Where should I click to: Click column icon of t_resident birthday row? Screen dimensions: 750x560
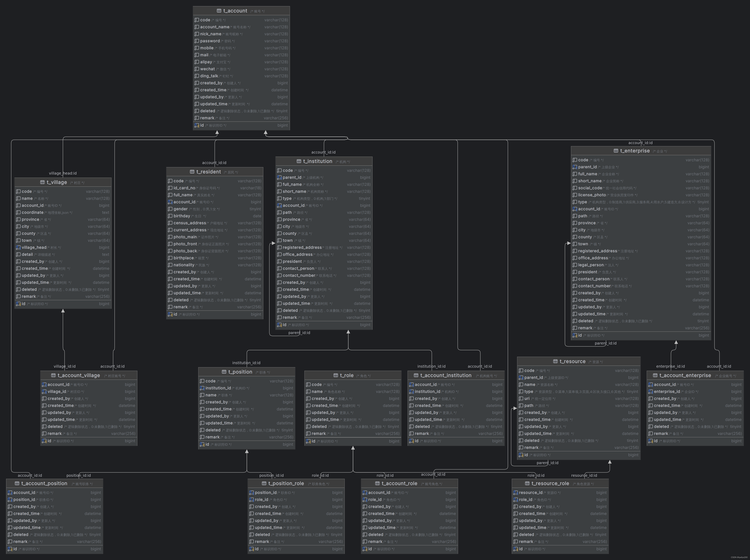[170, 216]
